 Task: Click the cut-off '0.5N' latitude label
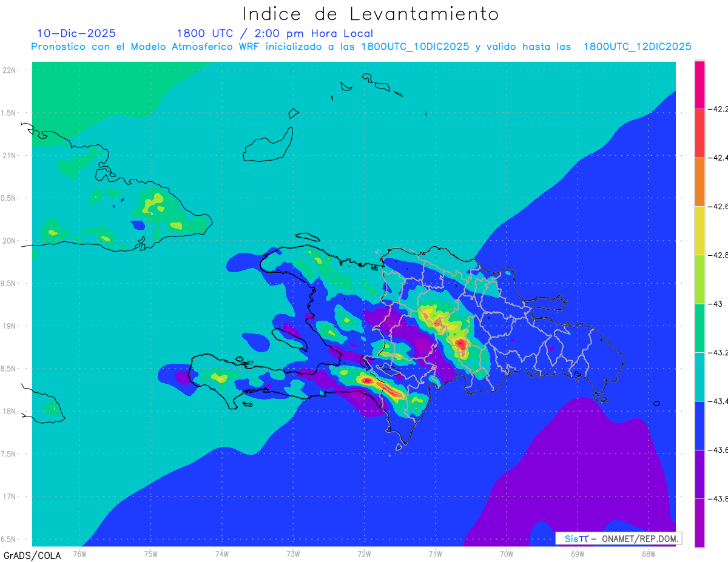8,198
